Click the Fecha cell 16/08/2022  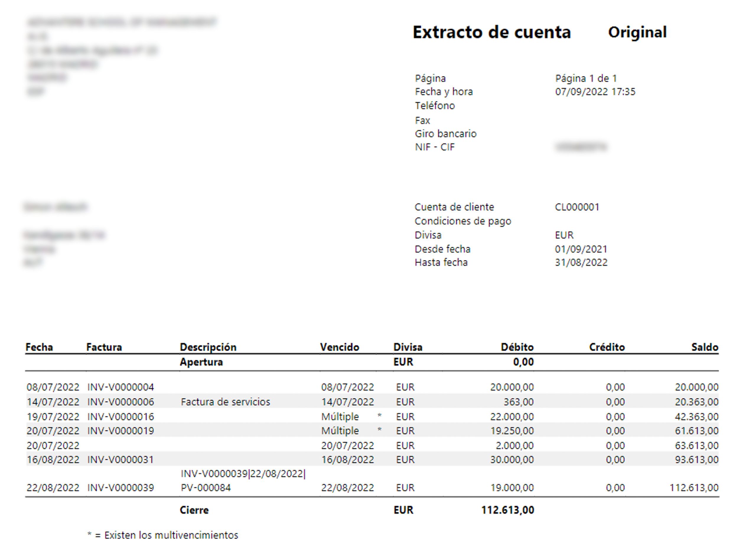pos(53,460)
